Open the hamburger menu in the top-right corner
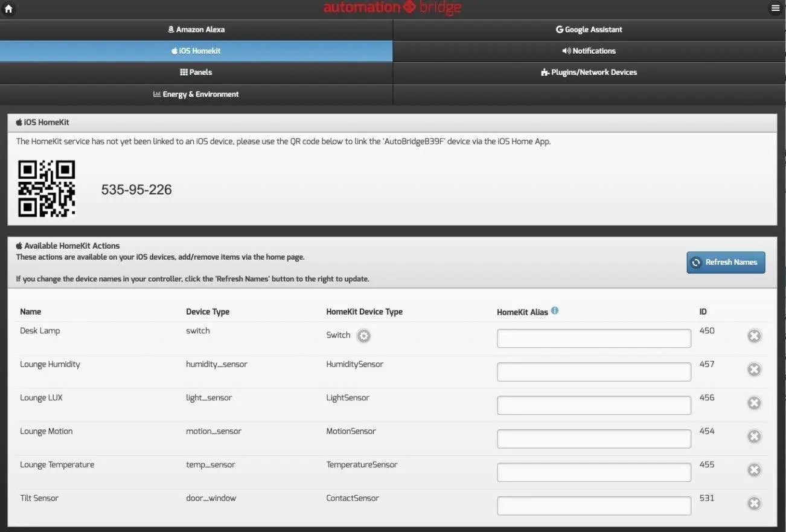786x532 pixels. point(775,8)
